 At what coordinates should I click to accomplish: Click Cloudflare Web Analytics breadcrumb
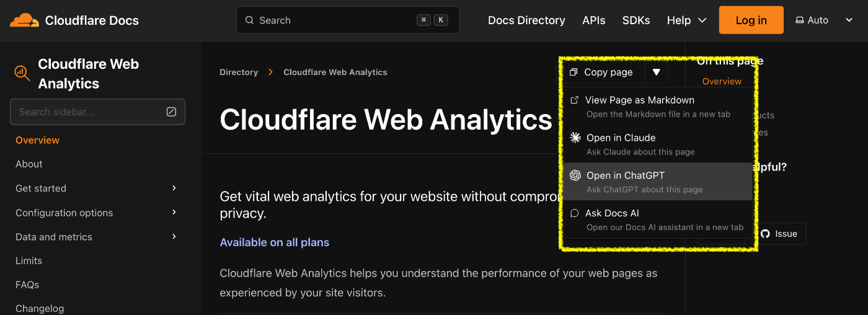pyautogui.click(x=335, y=73)
